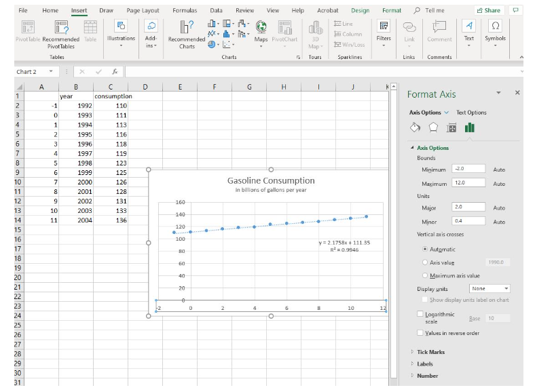Insert a combo chart
535x392 pixels.
pos(243,34)
